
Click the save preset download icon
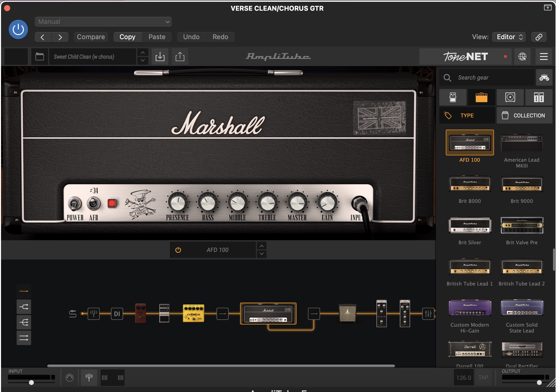click(x=160, y=56)
